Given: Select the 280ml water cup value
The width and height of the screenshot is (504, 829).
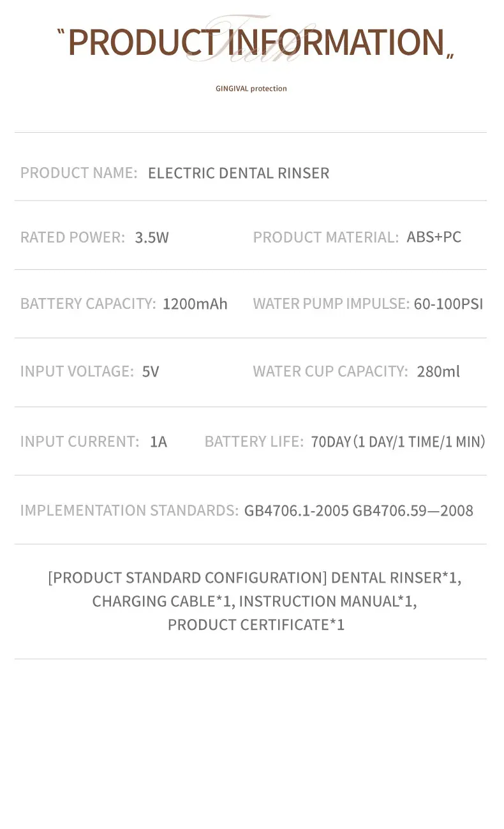Looking at the screenshot, I should [x=438, y=371].
